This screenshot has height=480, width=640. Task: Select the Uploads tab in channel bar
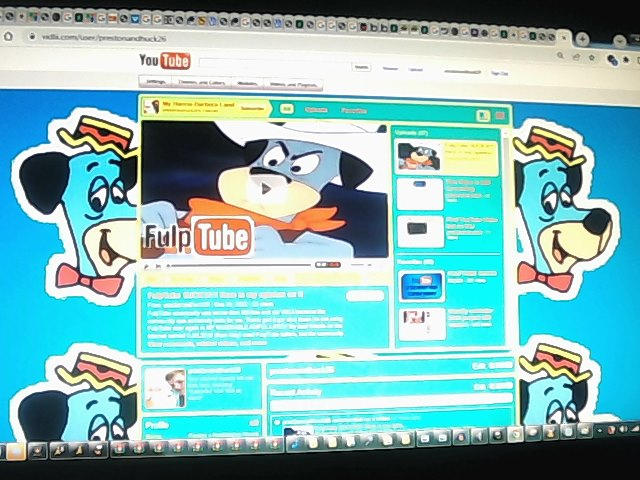pos(316,110)
